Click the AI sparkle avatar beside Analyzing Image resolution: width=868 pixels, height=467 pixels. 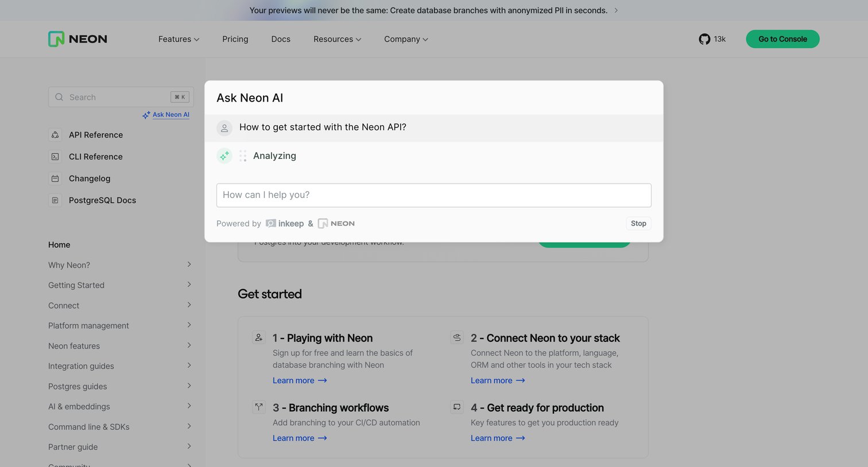click(224, 155)
